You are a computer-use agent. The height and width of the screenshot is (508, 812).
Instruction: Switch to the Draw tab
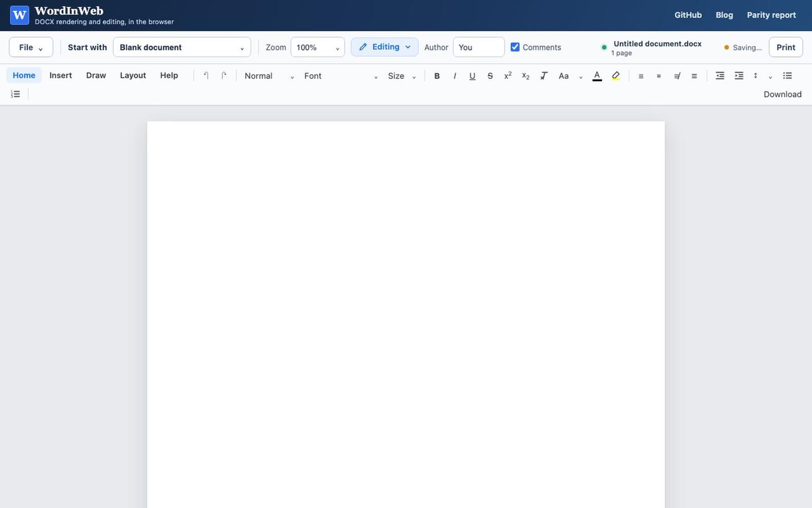[x=96, y=75]
